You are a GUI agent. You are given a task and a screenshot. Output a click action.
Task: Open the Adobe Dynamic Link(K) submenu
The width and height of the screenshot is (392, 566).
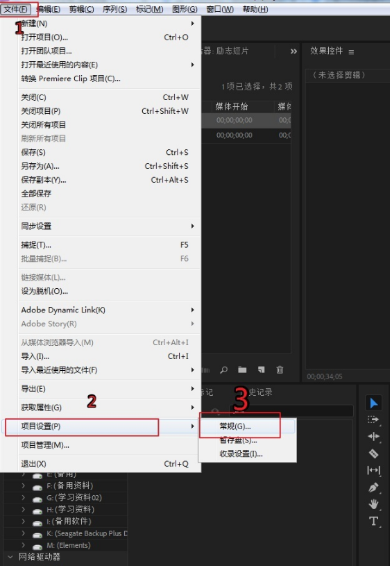[x=108, y=310]
